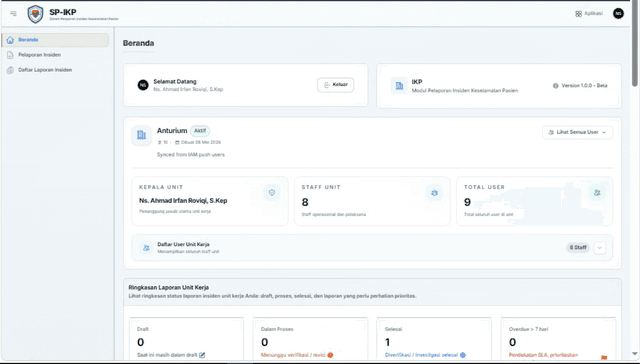Click the SP-IKP shield logo
The image size is (640, 364).
pyautogui.click(x=36, y=14)
